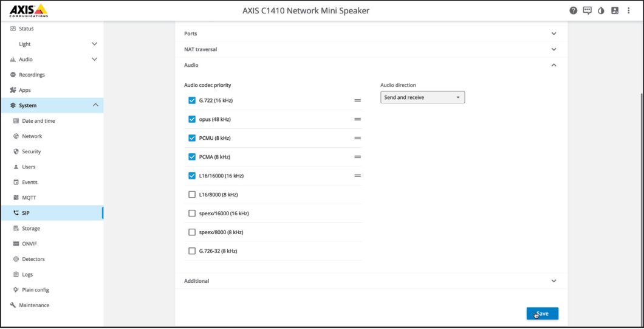
Task: Uncheck the L16/16000 (16 kHz) codec
Action: click(x=192, y=176)
